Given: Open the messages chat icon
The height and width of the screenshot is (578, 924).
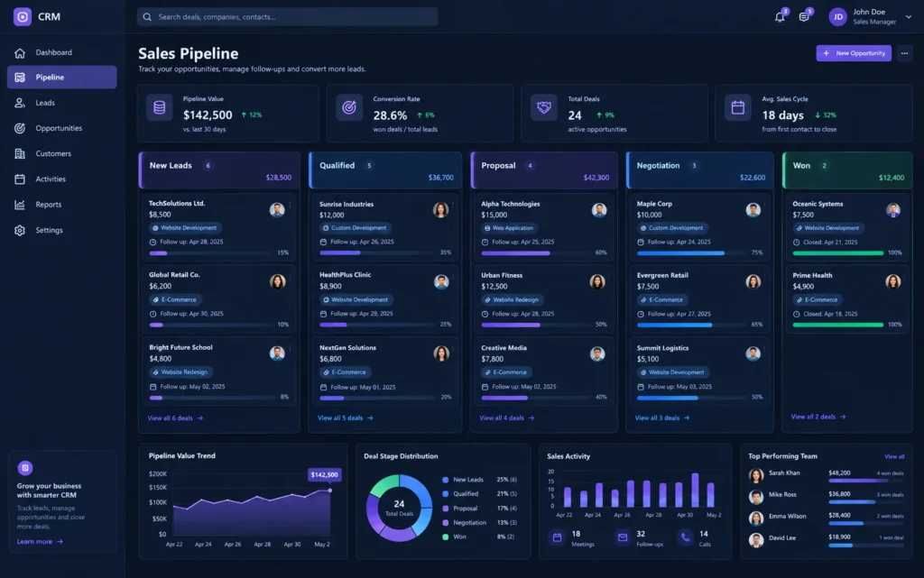Looking at the screenshot, I should click(x=804, y=17).
